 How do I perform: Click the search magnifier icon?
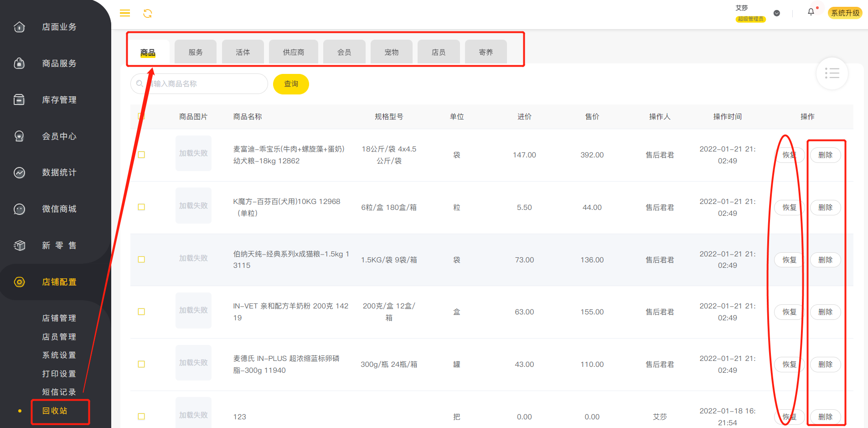(139, 84)
